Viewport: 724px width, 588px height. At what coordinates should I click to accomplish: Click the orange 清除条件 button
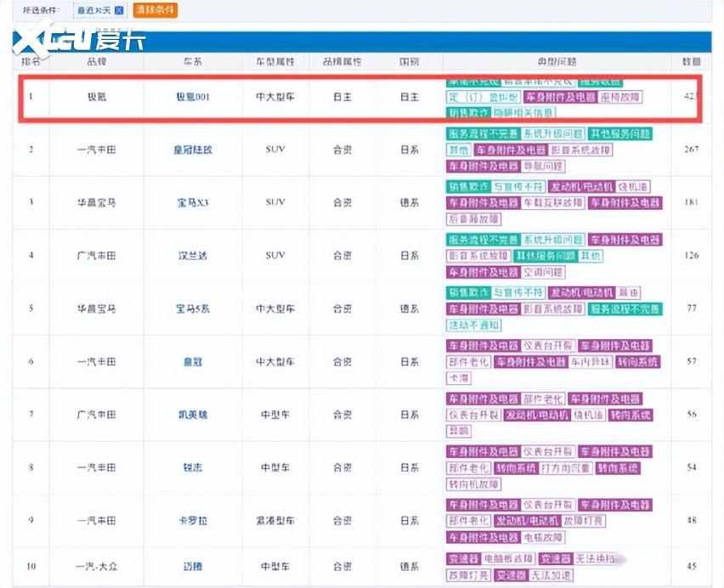156,9
